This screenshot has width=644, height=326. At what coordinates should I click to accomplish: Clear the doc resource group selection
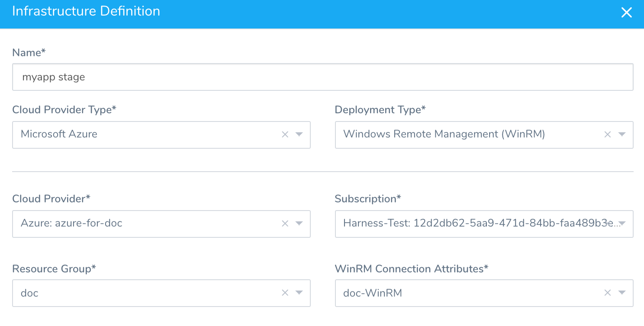pos(285,293)
